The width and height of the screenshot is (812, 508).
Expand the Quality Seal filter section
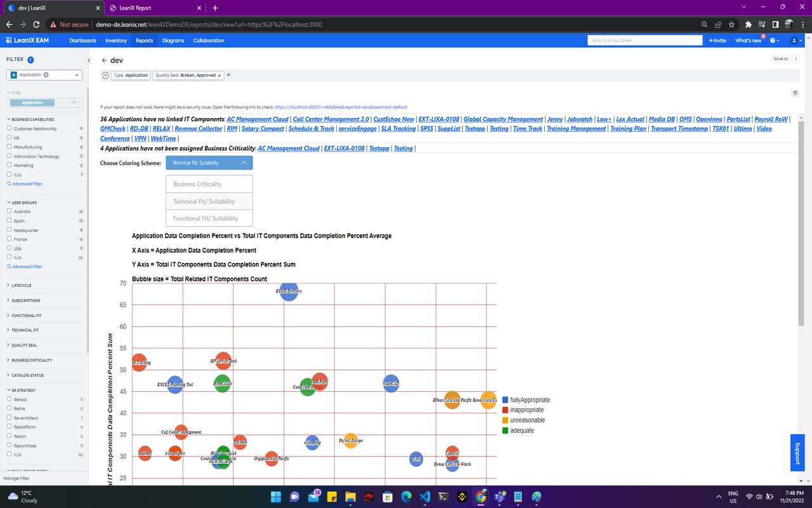point(23,345)
